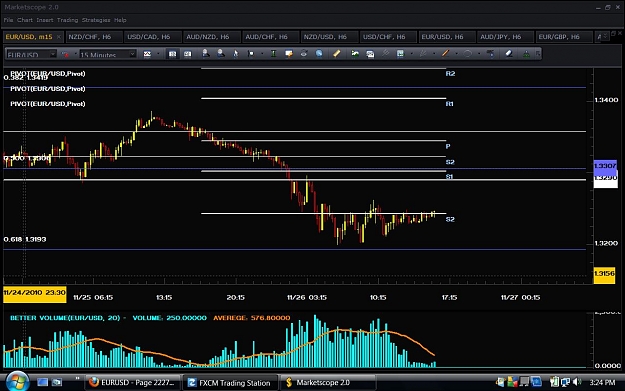The image size is (625, 391).
Task: Open the EURUSD - Page 2227 Firefox taskbar button
Action: click(x=132, y=383)
